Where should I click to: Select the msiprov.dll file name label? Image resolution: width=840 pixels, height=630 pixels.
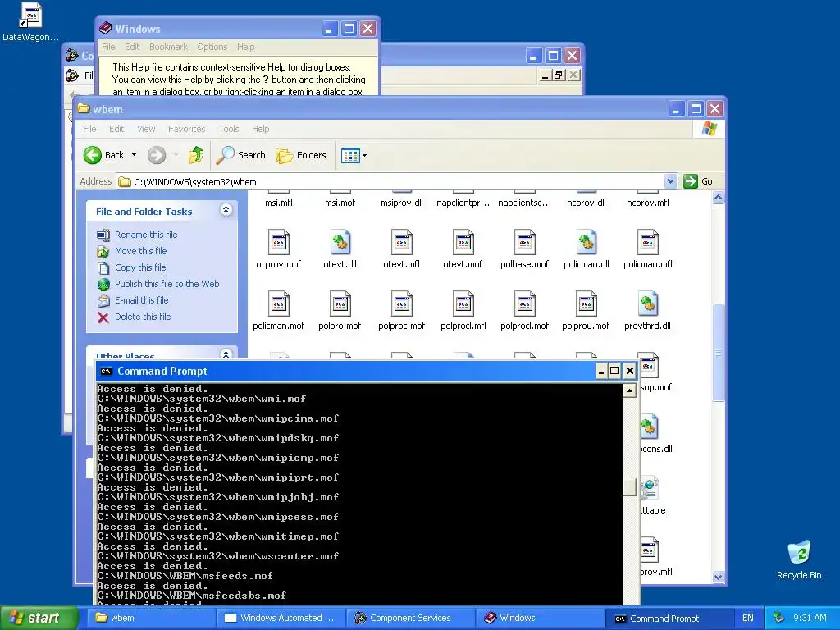click(402, 203)
